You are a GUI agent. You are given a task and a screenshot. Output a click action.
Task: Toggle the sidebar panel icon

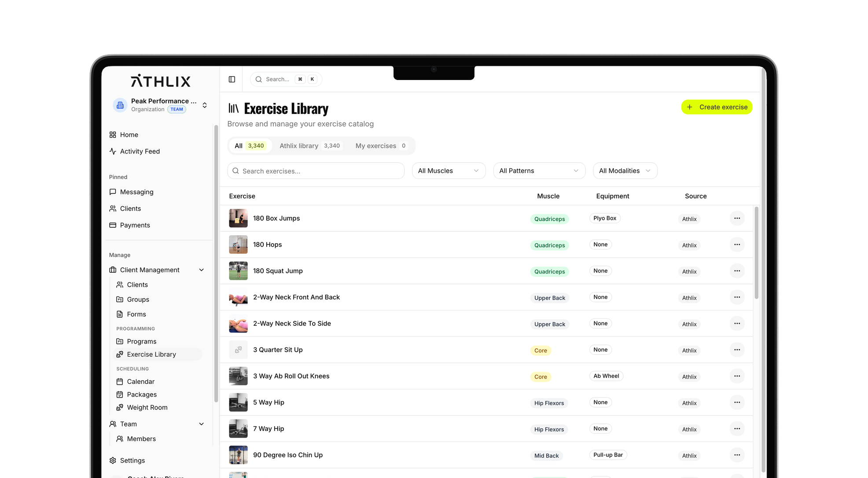[x=232, y=79]
